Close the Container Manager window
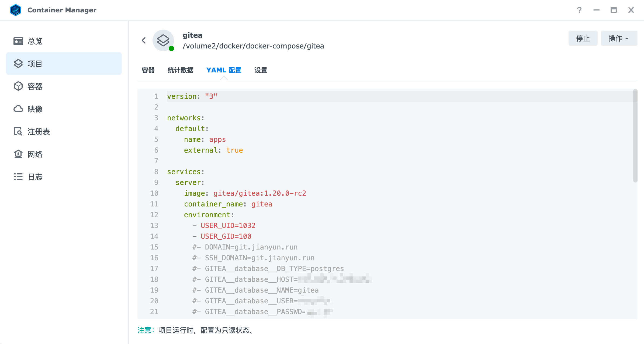Screen dimensions: 644x344 tap(631, 10)
